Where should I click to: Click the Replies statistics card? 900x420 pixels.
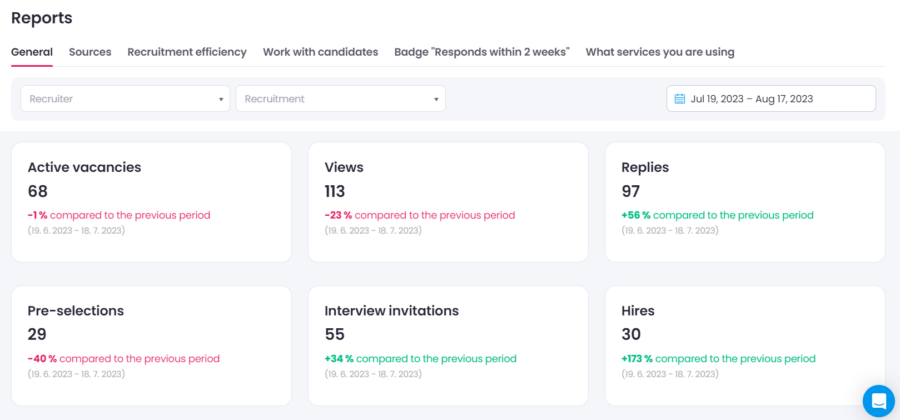coord(744,202)
